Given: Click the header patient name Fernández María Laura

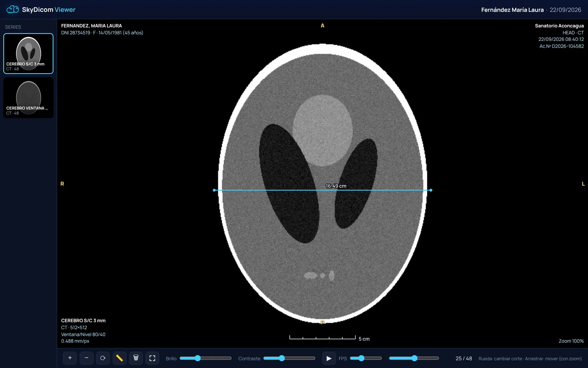Looking at the screenshot, I should (x=512, y=10).
